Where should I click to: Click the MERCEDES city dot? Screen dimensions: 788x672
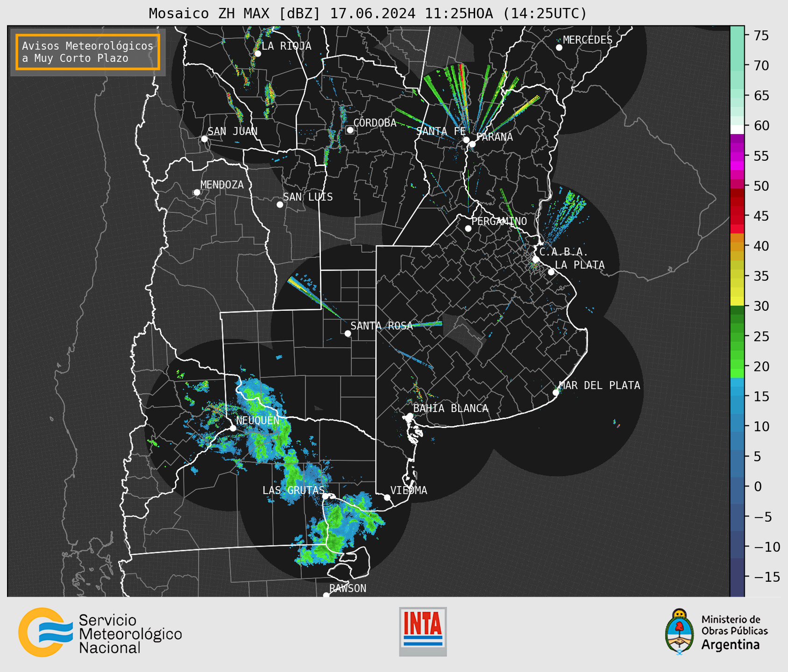[559, 48]
